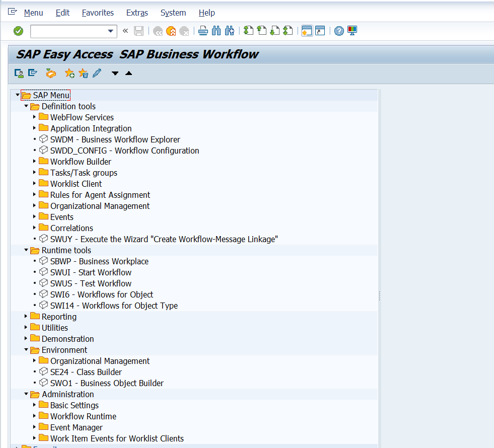
Task: Click the Find binoculars icon
Action: pyautogui.click(x=217, y=31)
